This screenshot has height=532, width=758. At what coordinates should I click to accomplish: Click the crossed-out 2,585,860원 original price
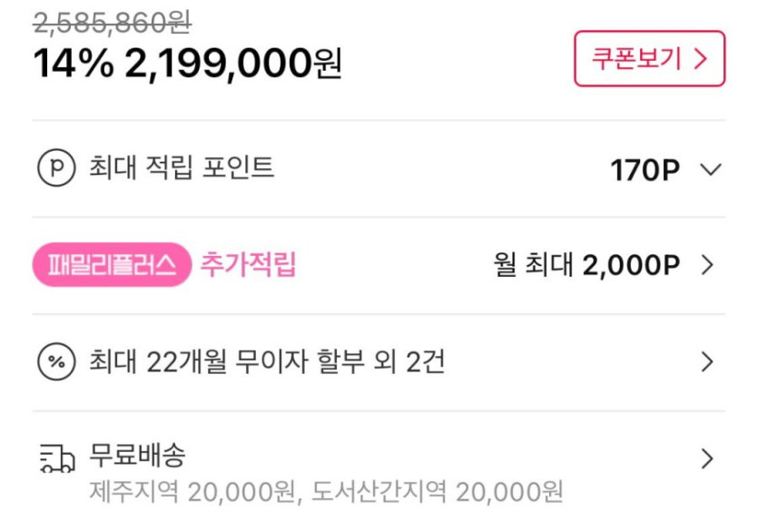(x=112, y=21)
